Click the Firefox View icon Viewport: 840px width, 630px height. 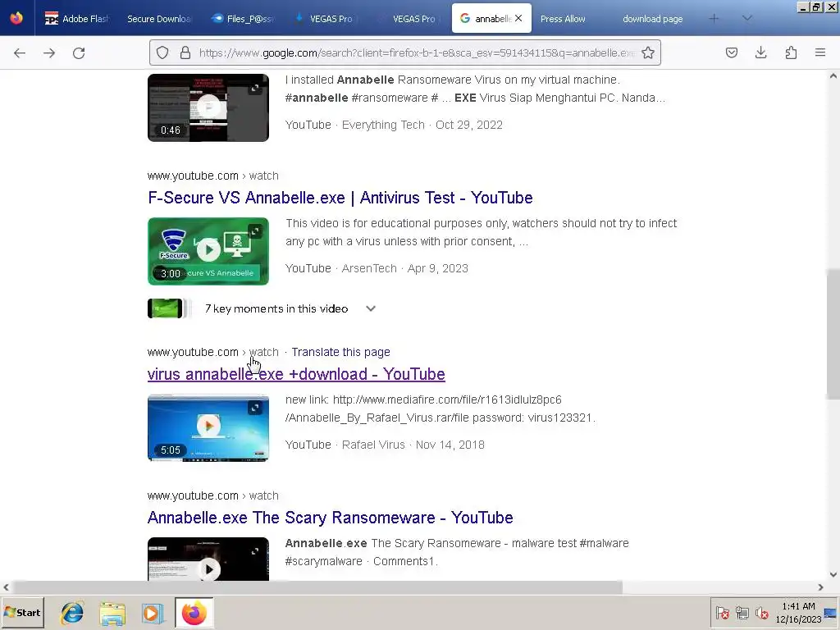[16, 18]
